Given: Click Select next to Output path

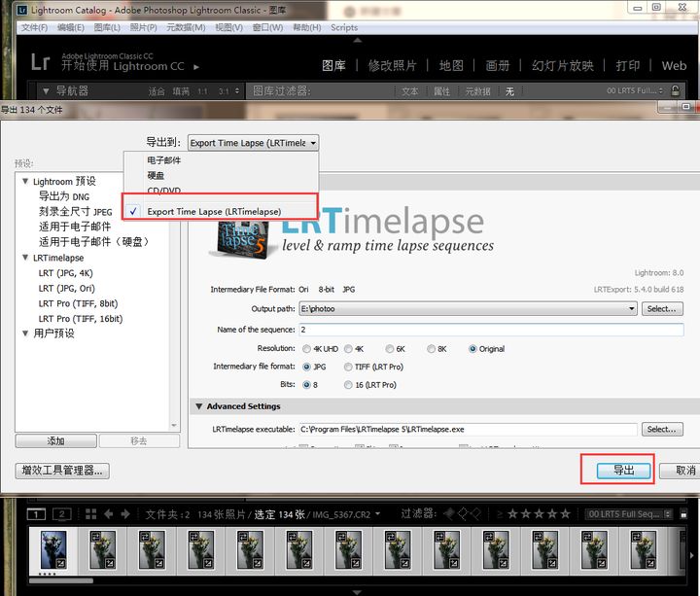Looking at the screenshot, I should coord(662,308).
